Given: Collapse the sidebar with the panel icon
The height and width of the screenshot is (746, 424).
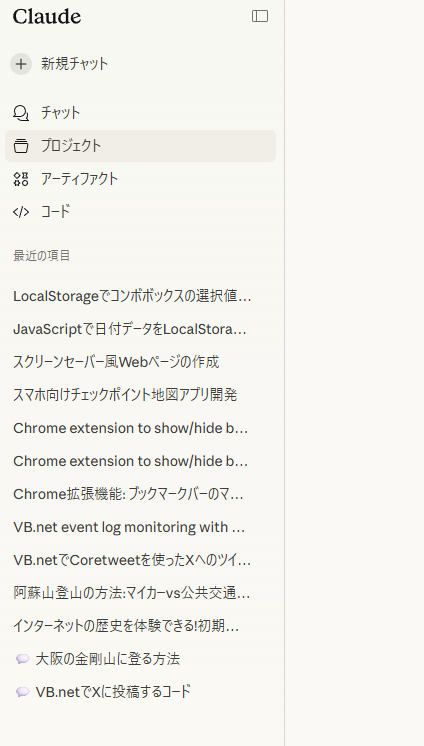Looking at the screenshot, I should click(x=260, y=16).
